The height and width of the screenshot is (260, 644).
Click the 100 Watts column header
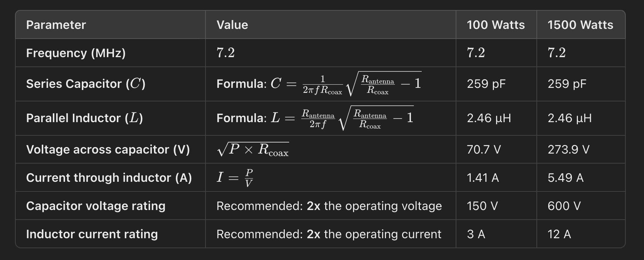pyautogui.click(x=496, y=25)
